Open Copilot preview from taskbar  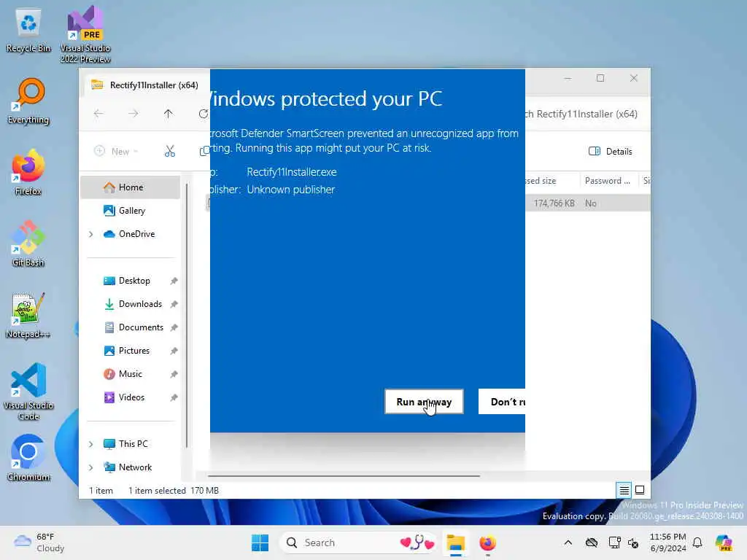[x=724, y=542]
